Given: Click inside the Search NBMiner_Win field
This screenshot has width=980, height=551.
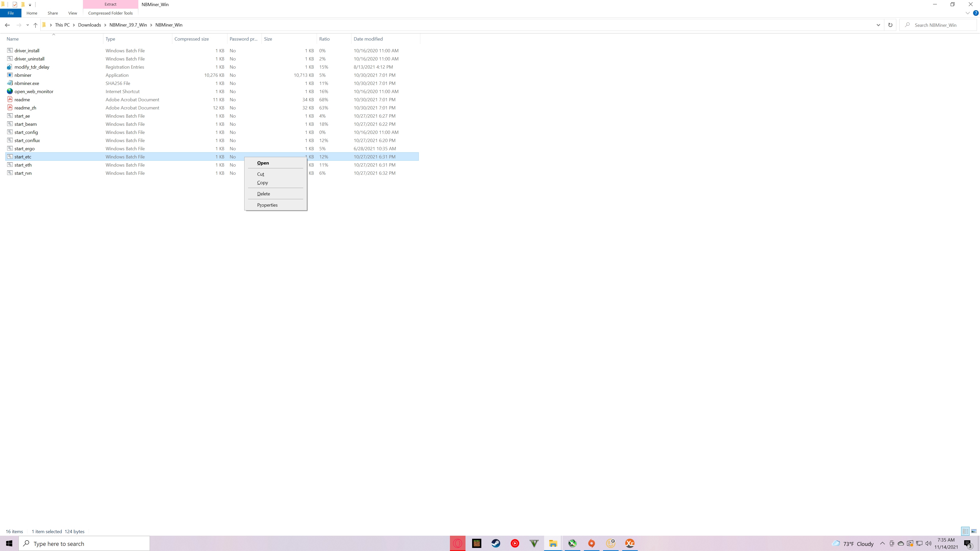Looking at the screenshot, I should point(938,25).
